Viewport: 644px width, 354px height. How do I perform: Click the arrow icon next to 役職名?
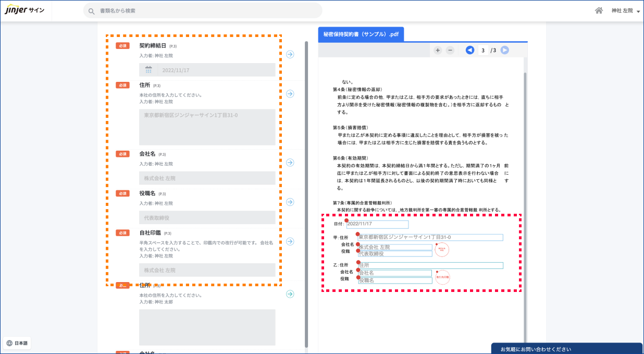point(290,202)
